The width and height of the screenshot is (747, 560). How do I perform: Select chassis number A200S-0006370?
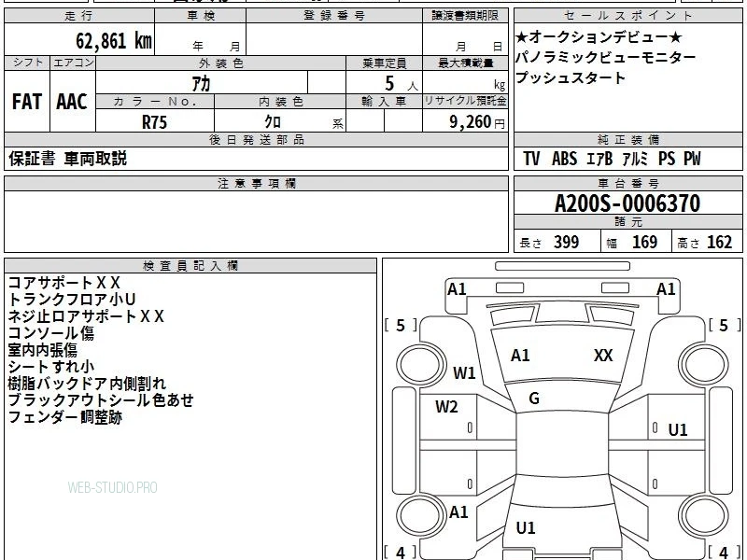[x=627, y=203]
